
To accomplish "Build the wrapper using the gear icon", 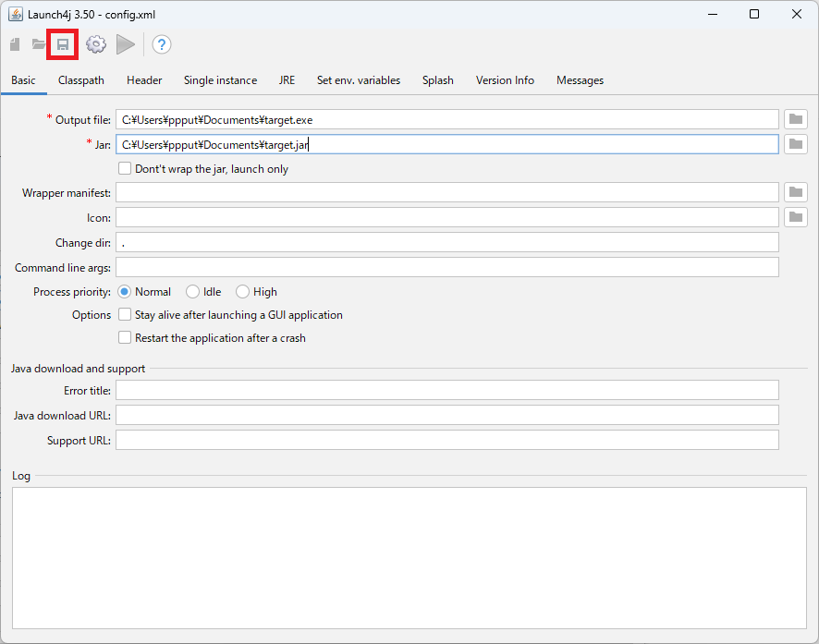I will [x=96, y=43].
